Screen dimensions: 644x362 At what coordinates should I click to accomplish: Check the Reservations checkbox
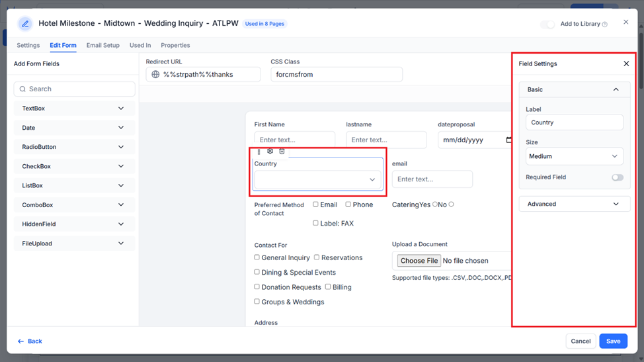(x=317, y=257)
